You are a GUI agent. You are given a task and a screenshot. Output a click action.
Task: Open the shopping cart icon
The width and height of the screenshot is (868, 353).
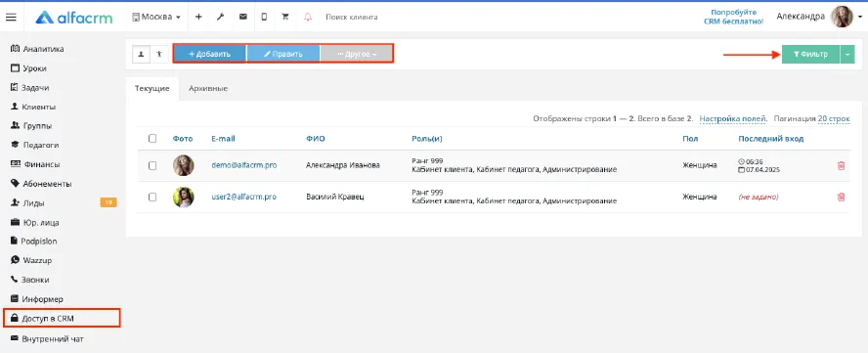point(285,18)
